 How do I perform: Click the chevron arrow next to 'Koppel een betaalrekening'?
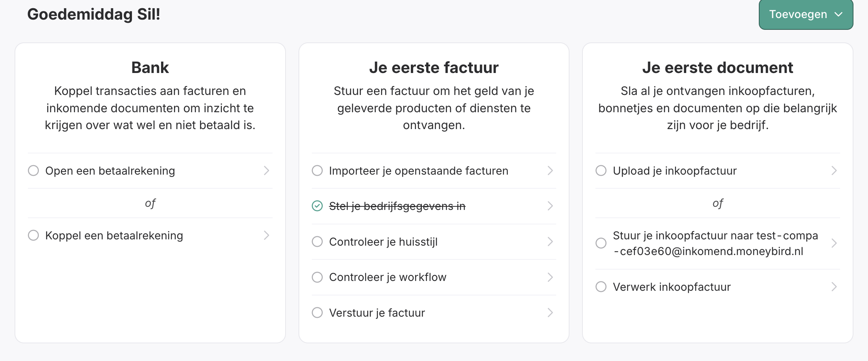click(266, 235)
